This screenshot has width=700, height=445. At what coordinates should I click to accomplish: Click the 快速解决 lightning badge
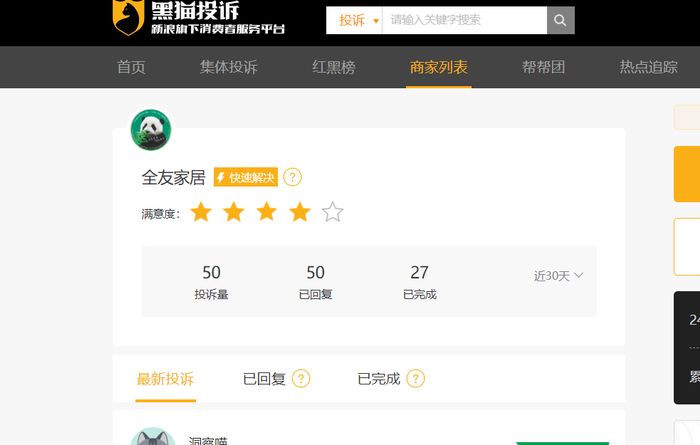tap(246, 177)
